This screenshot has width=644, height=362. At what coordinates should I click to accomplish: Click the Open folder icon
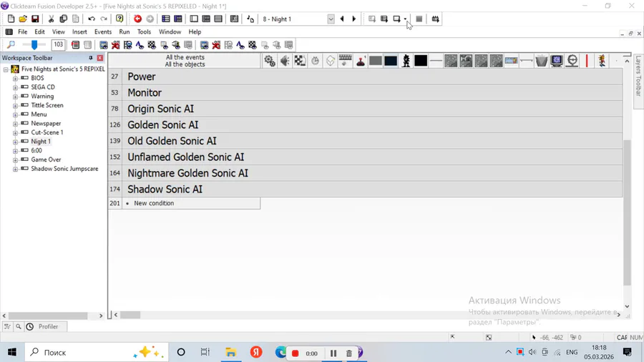click(23, 19)
